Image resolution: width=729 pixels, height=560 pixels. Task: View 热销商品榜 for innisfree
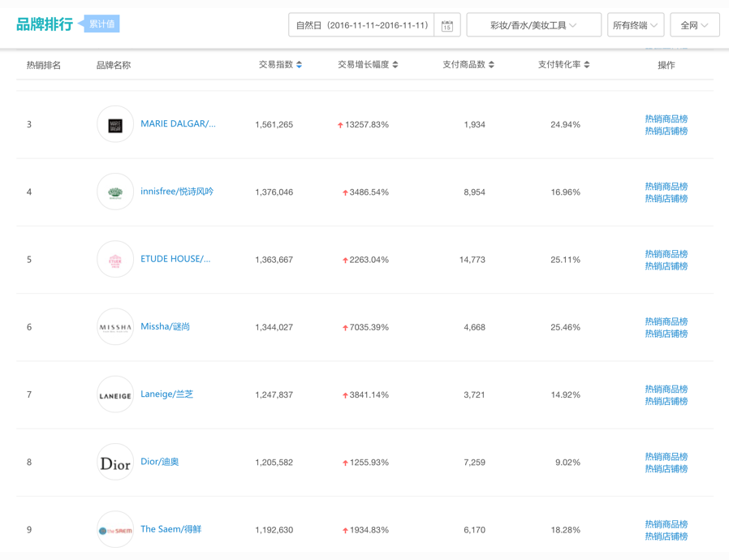point(666,187)
